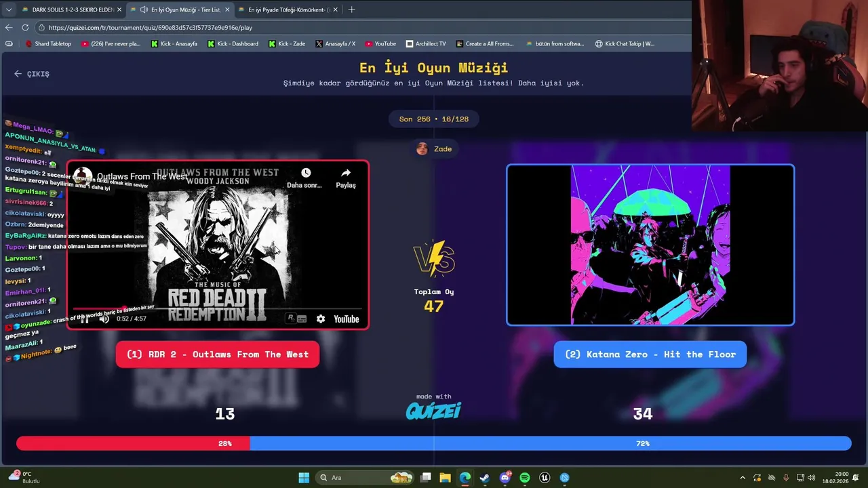
Task: Open the Create a All Froms bookmark
Action: point(485,44)
